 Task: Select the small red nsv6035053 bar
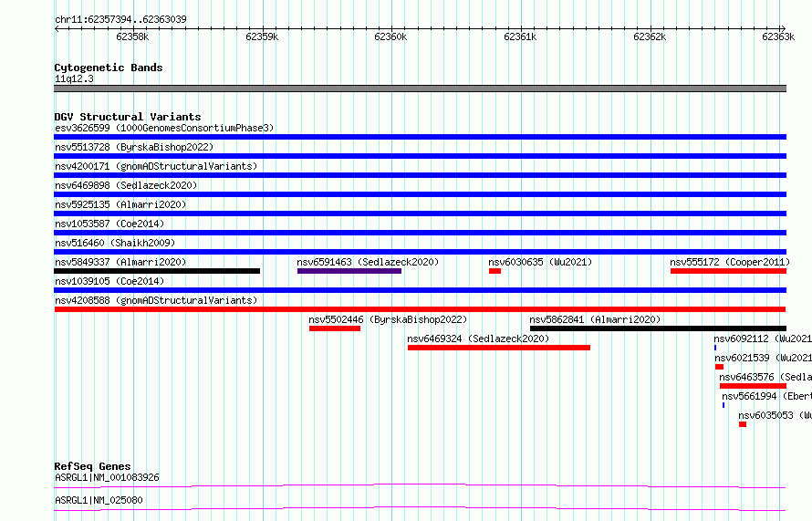(743, 424)
